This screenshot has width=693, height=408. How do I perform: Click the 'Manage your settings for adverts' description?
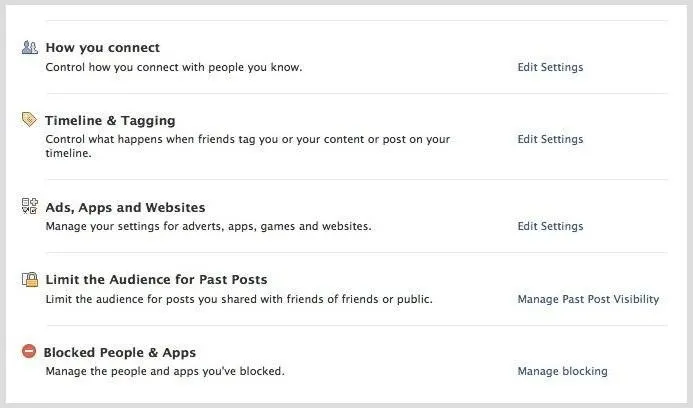[x=208, y=226]
